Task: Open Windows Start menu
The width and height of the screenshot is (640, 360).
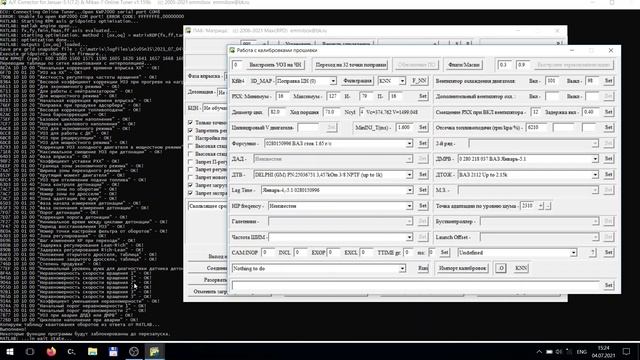Action: [9, 351]
